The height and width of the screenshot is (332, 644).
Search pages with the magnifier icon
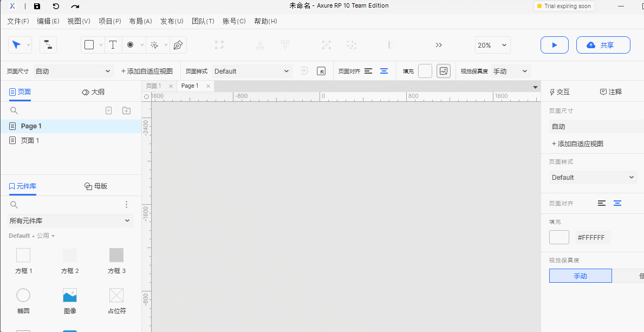click(x=14, y=110)
